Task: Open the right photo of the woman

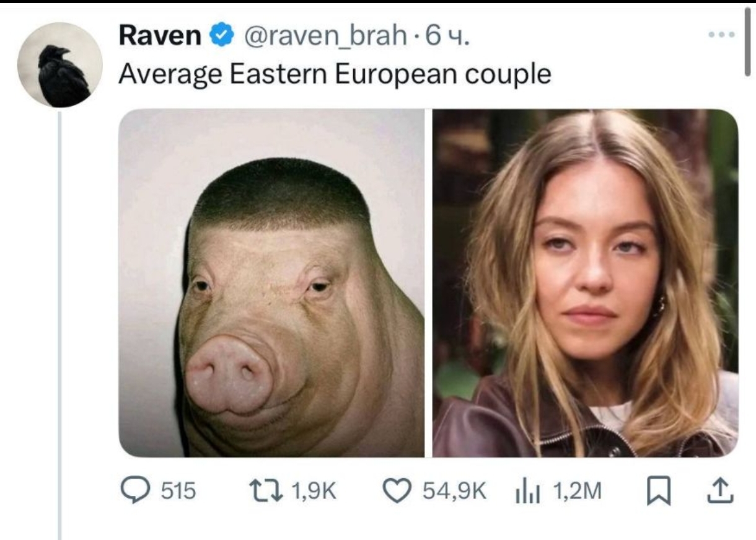Action: click(585, 283)
